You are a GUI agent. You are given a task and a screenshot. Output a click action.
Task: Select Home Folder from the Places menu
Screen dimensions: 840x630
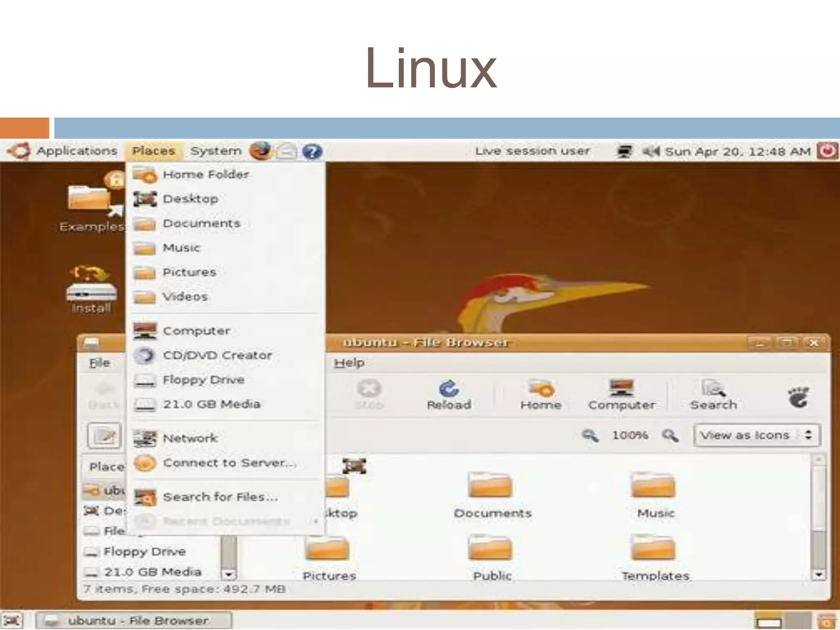(x=226, y=175)
